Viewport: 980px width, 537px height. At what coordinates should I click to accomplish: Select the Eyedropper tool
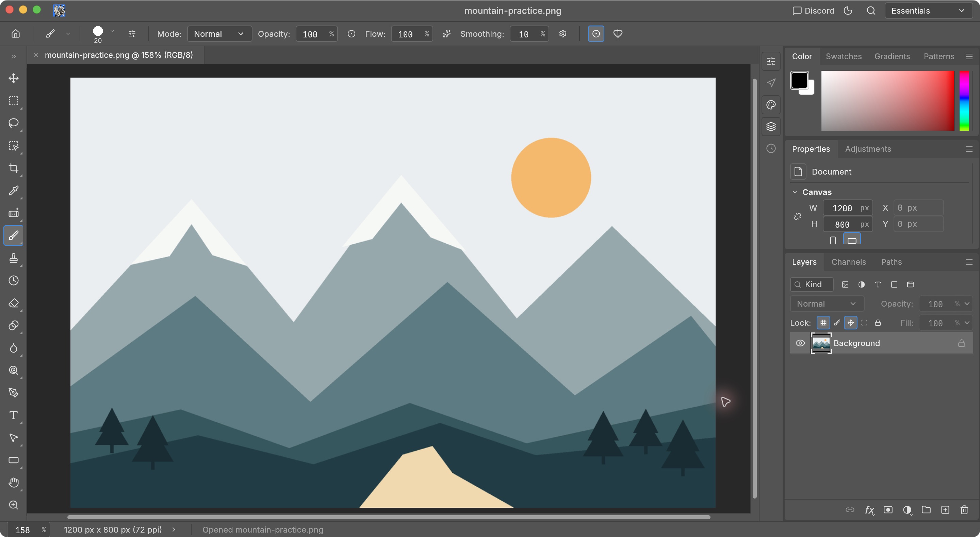click(x=14, y=191)
